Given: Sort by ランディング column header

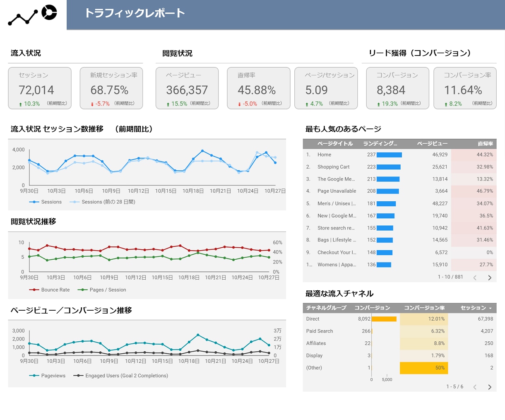Looking at the screenshot, I should pos(380,144).
